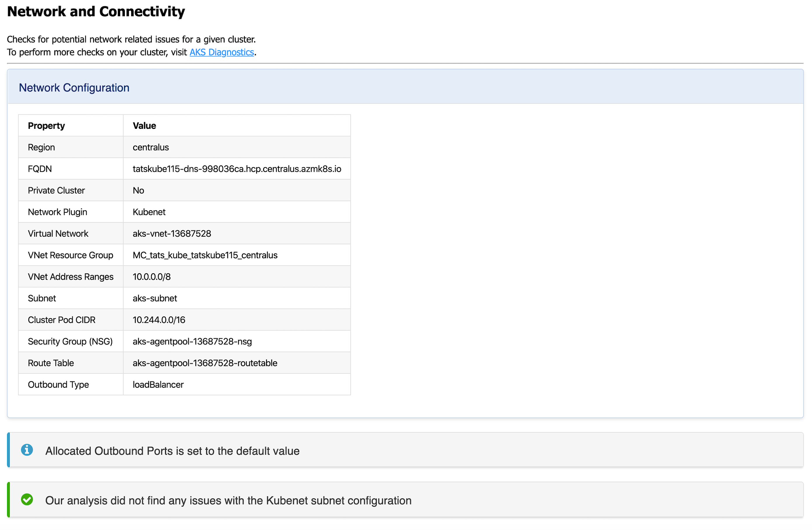This screenshot has height=530, width=812.
Task: Click the info icon beside Allocated Outbound Ports message
Action: tap(27, 451)
